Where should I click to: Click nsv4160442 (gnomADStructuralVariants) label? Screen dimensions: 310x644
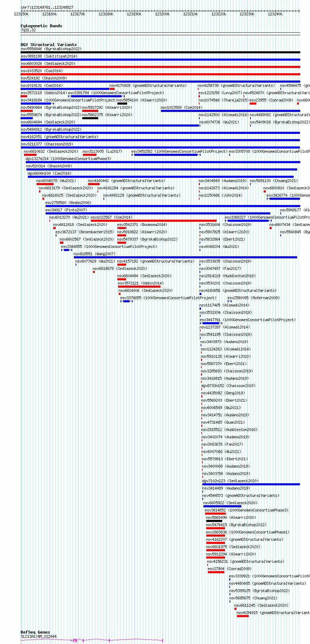click(126, 181)
